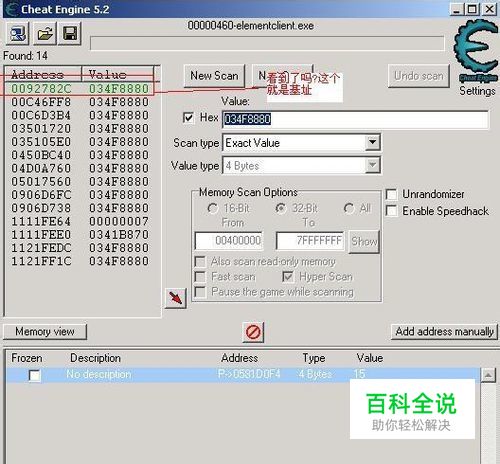The width and height of the screenshot is (500, 464).
Task: Enable the Unrandomizer checkbox
Action: pyautogui.click(x=391, y=194)
